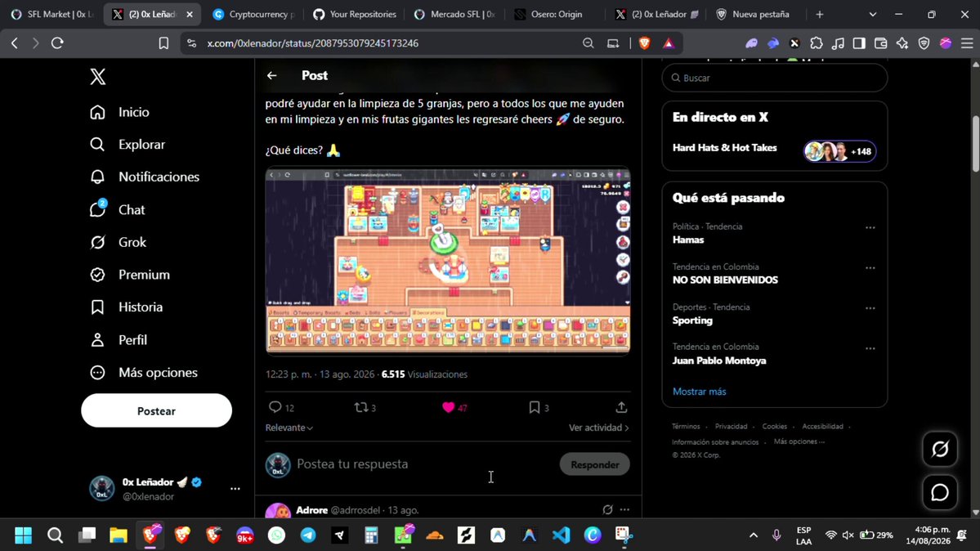Open Brave Shields icon in address bar
Image resolution: width=980 pixels, height=551 pixels.
tap(644, 43)
